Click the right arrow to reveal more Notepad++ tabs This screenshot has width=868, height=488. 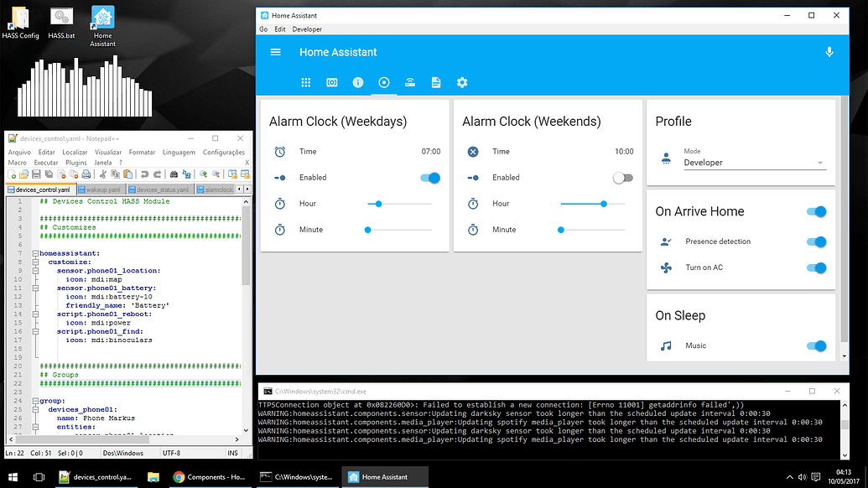click(246, 189)
